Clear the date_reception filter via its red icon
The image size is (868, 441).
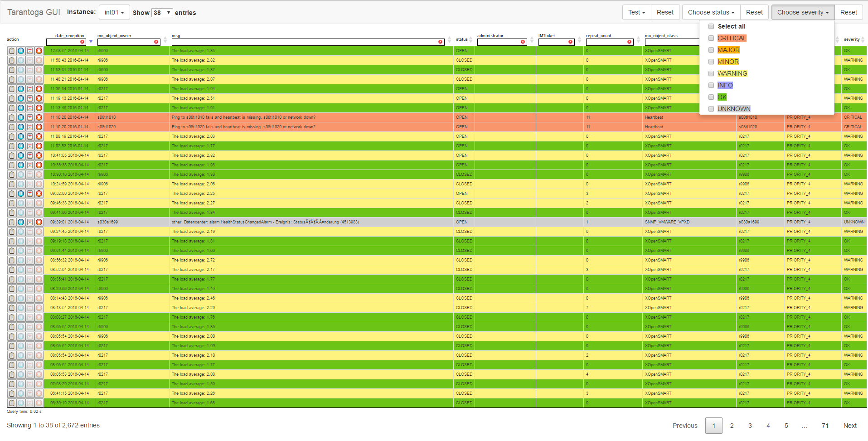[x=82, y=41]
